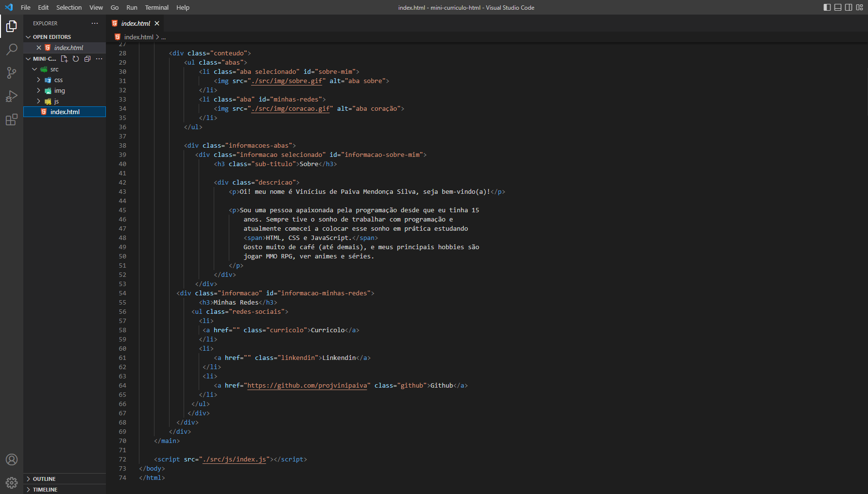Toggle the primary side bar layout button
Viewport: 868px width, 494px height.
[827, 7]
